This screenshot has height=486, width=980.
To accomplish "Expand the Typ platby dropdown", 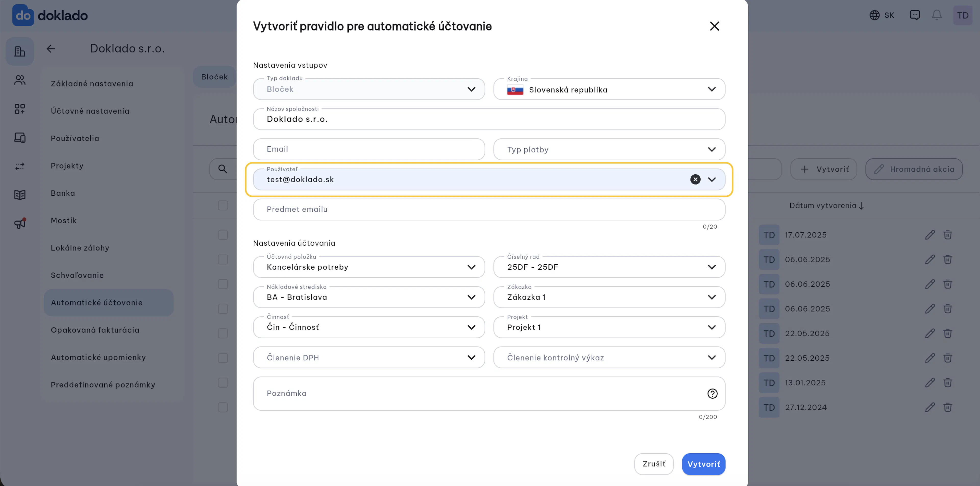I will click(x=609, y=149).
